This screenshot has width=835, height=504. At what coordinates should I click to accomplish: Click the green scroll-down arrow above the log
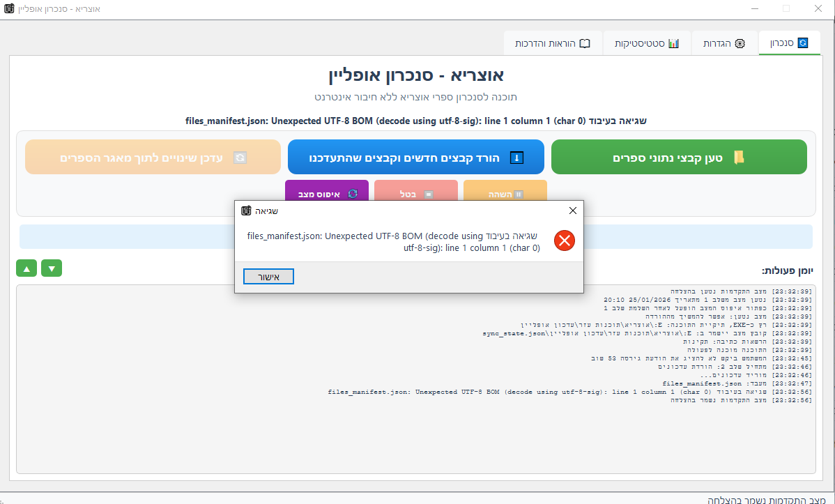(x=52, y=268)
